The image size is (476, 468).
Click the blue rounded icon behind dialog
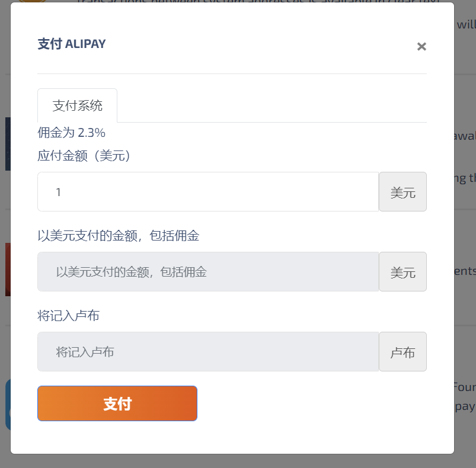coord(8,404)
